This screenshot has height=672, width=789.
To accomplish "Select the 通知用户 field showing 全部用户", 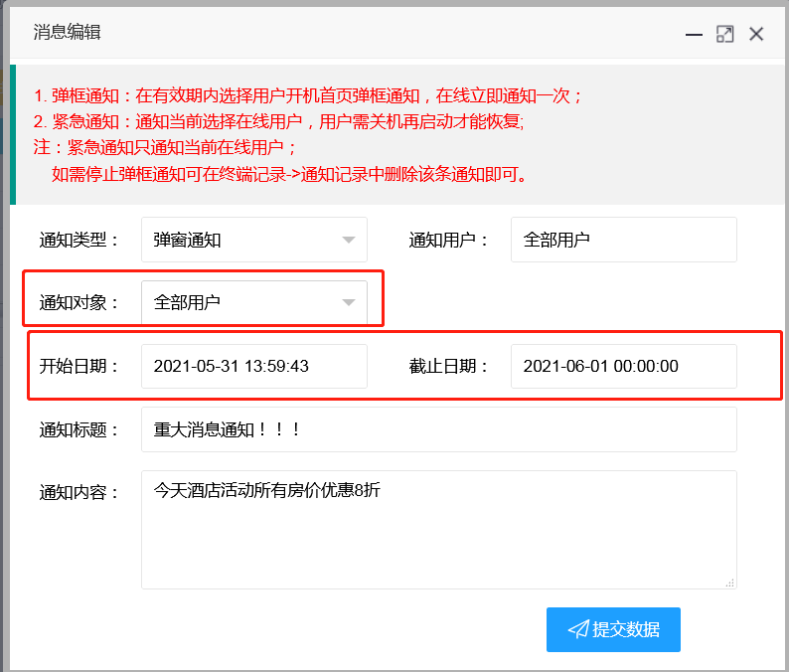I will click(x=623, y=240).
